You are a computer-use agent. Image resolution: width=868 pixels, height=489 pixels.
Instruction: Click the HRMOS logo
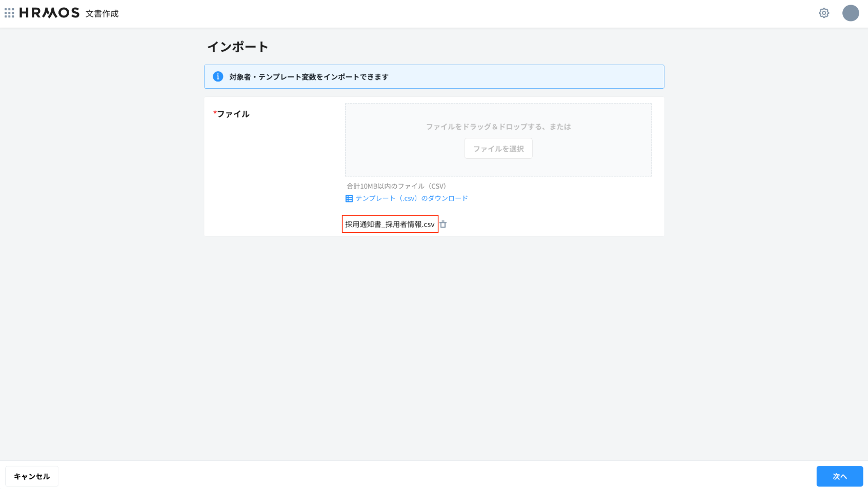pos(49,13)
